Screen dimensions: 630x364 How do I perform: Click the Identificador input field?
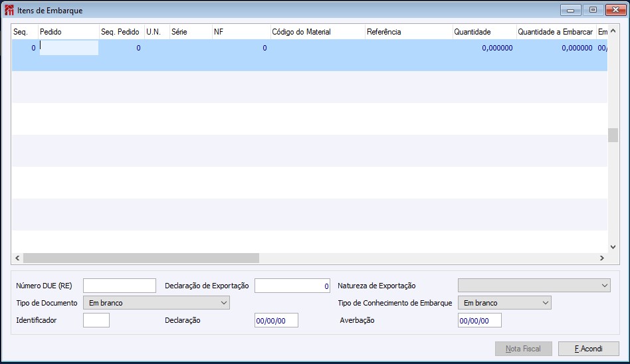[96, 320]
